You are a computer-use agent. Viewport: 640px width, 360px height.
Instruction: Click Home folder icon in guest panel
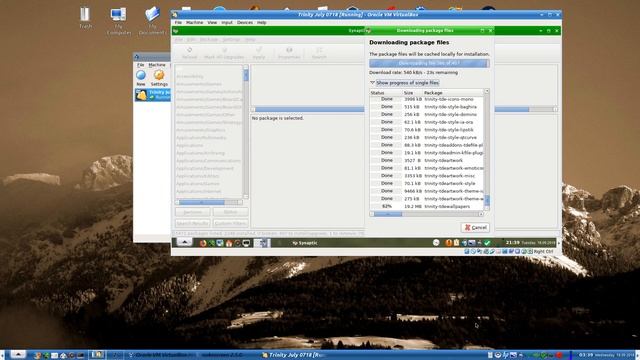[x=229, y=243]
